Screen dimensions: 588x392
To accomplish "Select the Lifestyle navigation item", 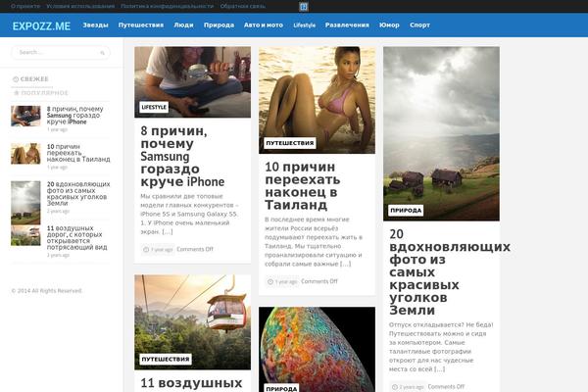I will pos(305,25).
